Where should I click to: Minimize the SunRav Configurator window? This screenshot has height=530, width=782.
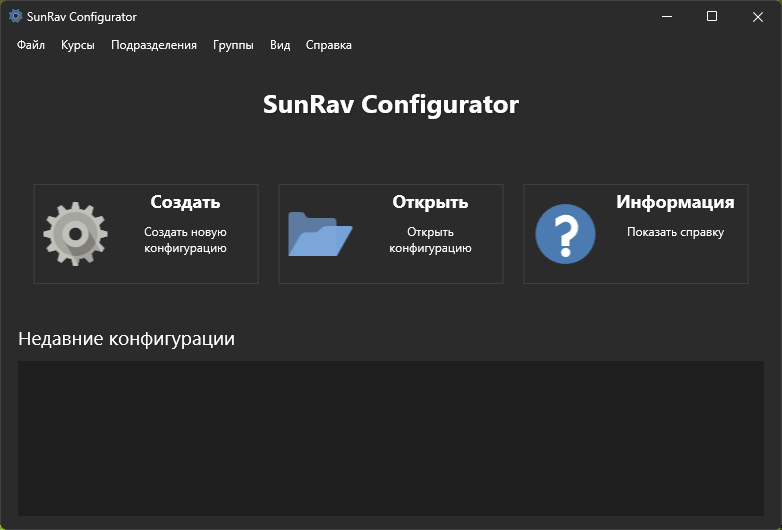tap(667, 16)
